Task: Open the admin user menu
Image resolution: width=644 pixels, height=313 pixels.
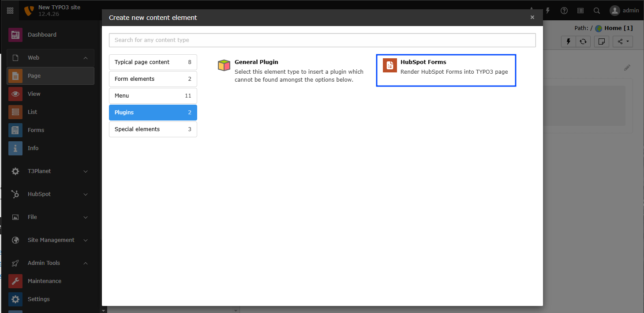Action: [x=624, y=11]
